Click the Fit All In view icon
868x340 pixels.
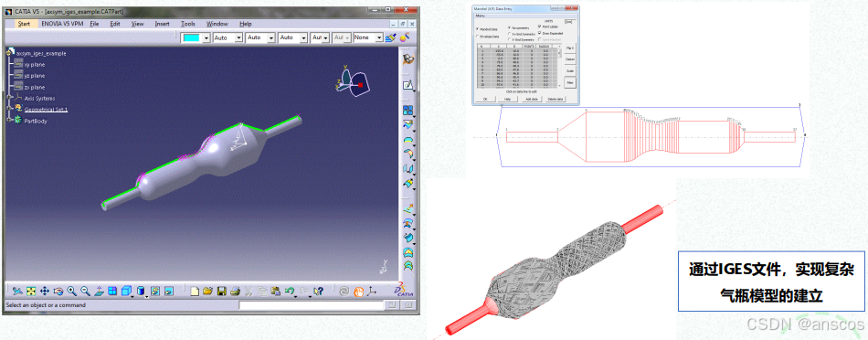pos(32,291)
